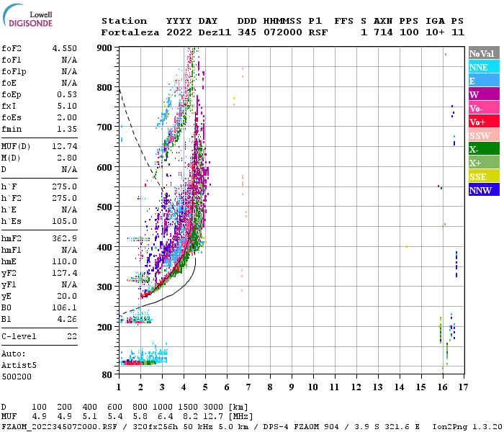The width and height of the screenshot is (504, 432).
Task: Click the 80 km height axis label
Action: click(107, 375)
